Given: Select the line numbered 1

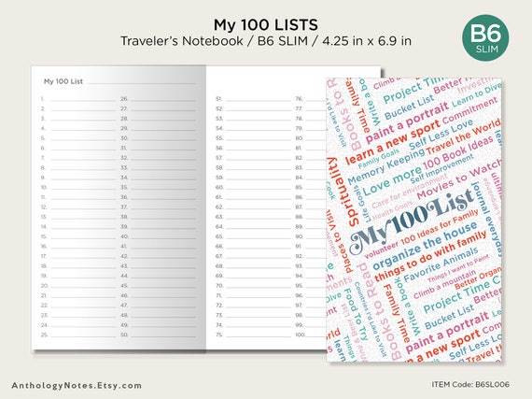Looking at the screenshot, I should tap(78, 99).
